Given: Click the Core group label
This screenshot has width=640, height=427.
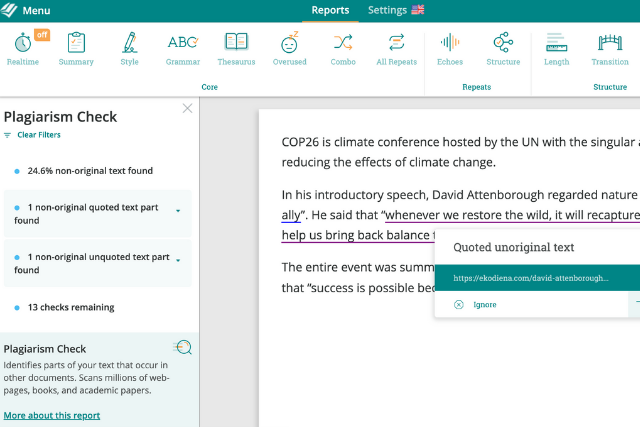Looking at the screenshot, I should pyautogui.click(x=209, y=87).
